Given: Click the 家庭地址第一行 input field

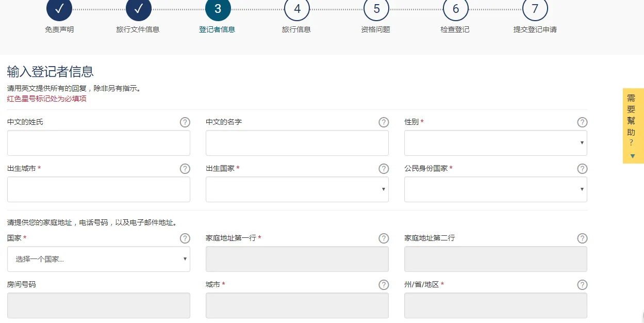Looking at the screenshot, I should pyautogui.click(x=297, y=259).
